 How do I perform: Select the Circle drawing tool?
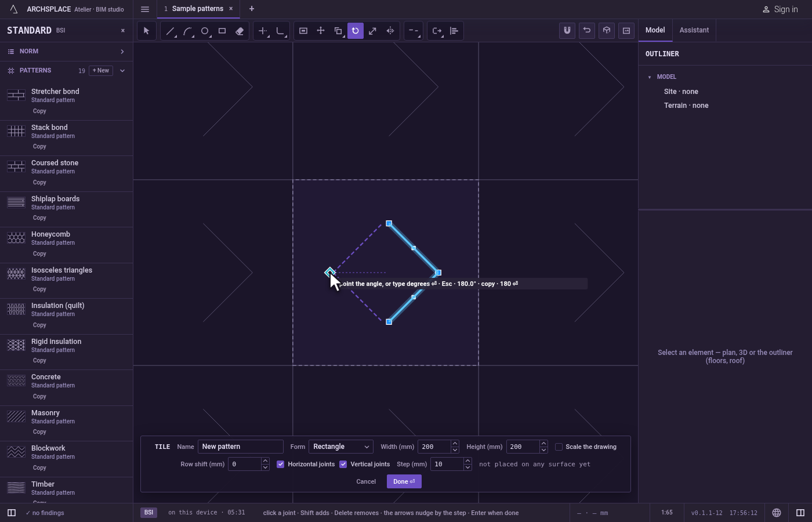tap(205, 31)
